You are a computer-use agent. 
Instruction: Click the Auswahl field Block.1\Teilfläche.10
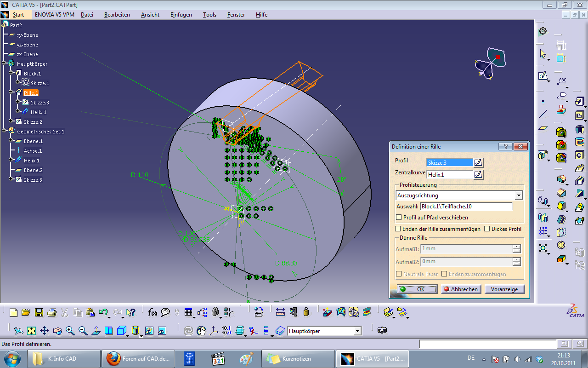[x=466, y=207]
